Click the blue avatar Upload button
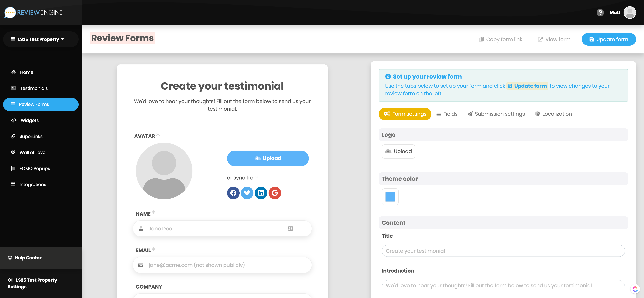The height and width of the screenshot is (298, 644). click(x=267, y=158)
